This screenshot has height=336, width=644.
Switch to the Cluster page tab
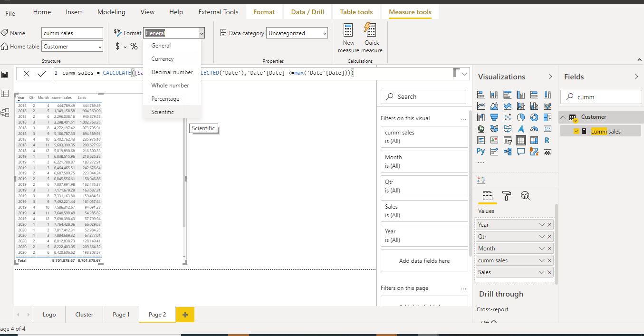coord(84,314)
